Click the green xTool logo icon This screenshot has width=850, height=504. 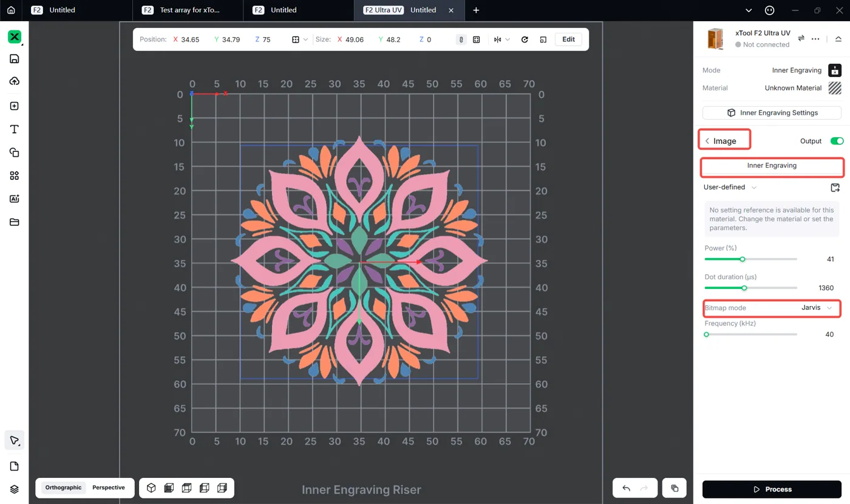pos(15,36)
